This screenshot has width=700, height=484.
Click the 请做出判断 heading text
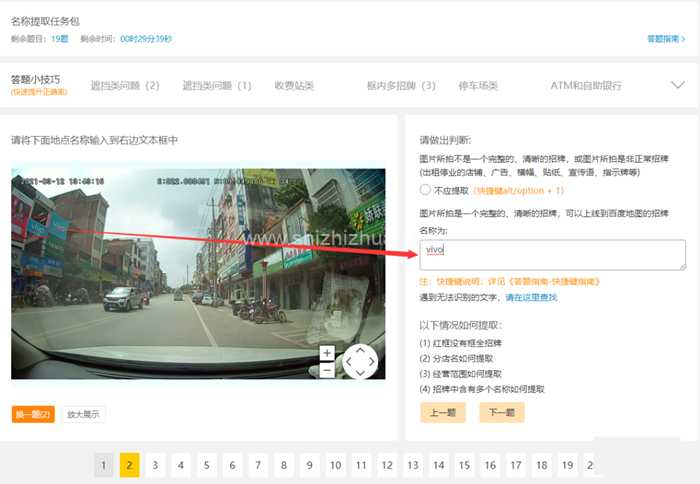tap(445, 140)
